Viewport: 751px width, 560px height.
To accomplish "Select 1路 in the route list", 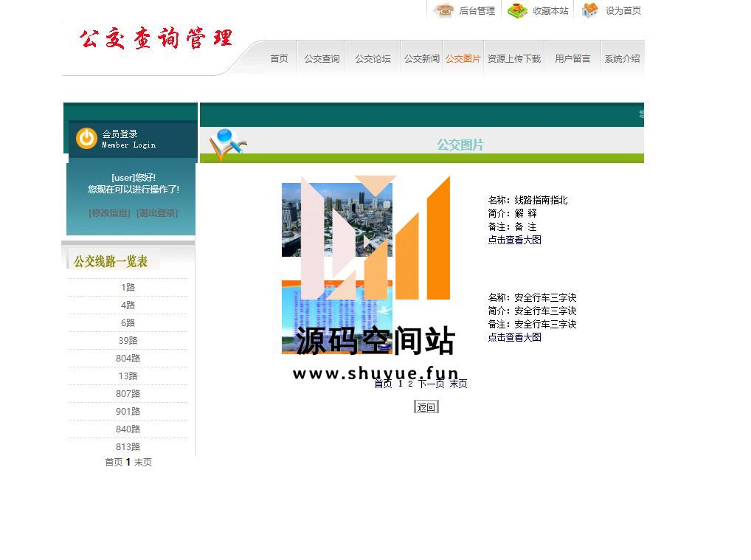I will (128, 288).
